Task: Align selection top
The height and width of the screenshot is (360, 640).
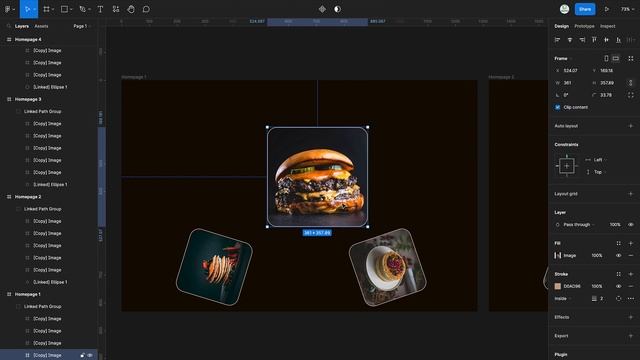Action: click(594, 40)
